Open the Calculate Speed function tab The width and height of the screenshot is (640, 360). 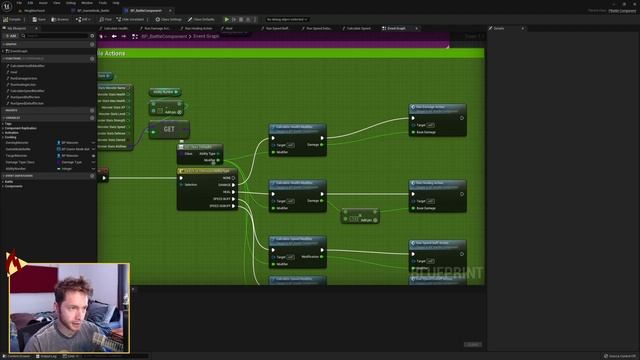(359, 28)
